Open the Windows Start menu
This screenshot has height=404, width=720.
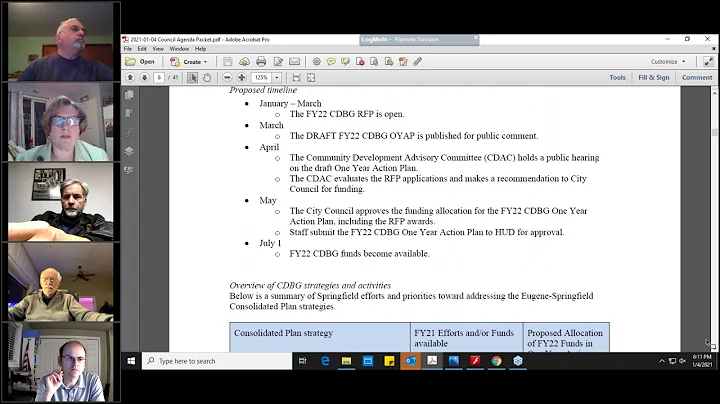tap(131, 361)
